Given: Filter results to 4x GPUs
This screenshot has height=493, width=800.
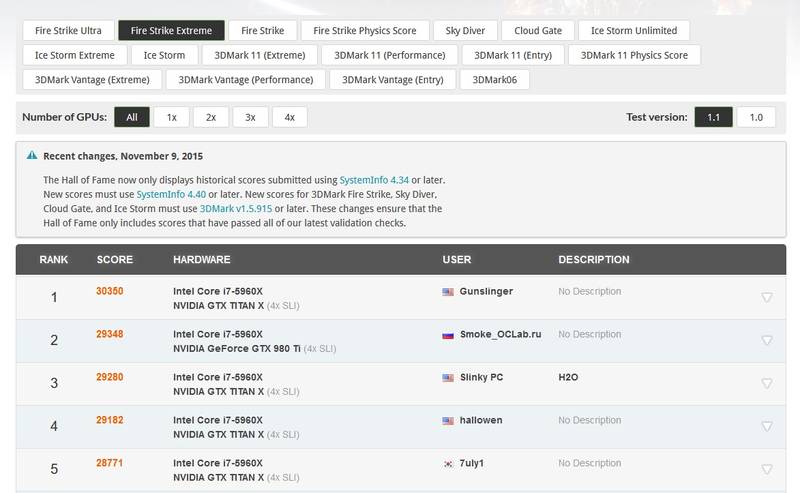Looking at the screenshot, I should [x=289, y=117].
